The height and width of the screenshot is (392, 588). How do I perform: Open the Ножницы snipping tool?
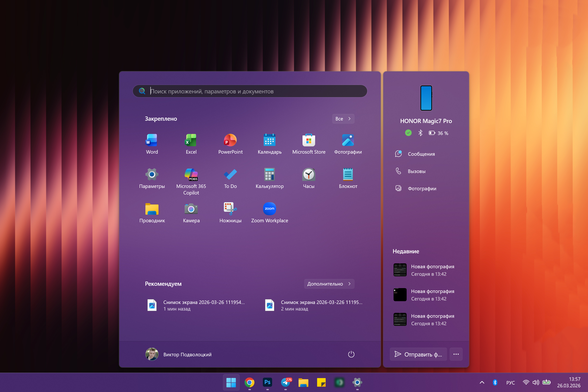[x=230, y=212]
